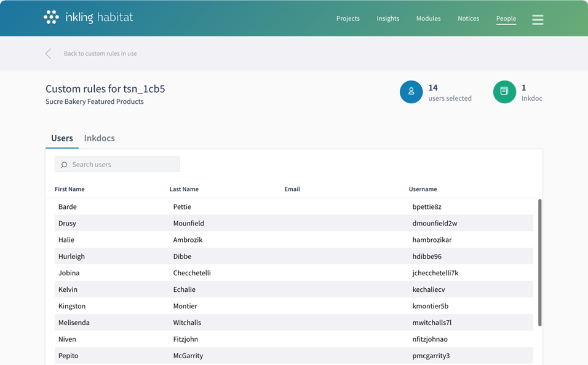This screenshot has height=365, width=588.
Task: Click the green Inkdoc document icon
Action: coord(504,92)
